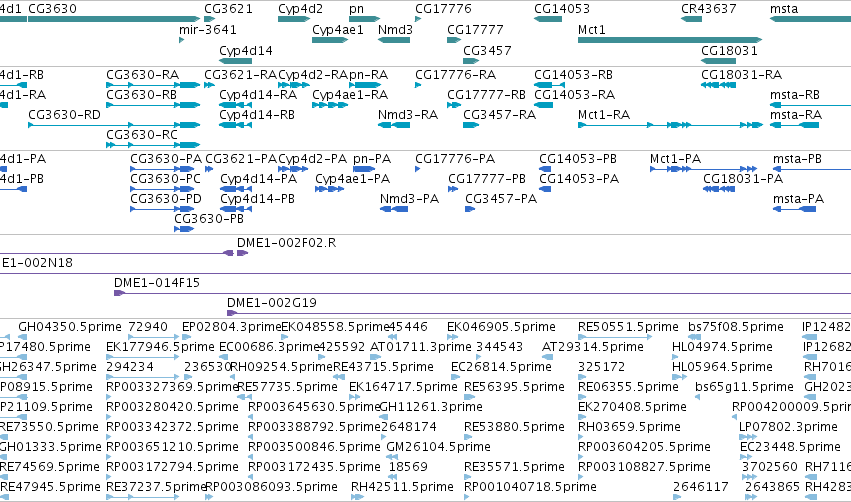851x502 pixels.
Task: Select the RE57735.5prime EST label
Action: [288, 387]
